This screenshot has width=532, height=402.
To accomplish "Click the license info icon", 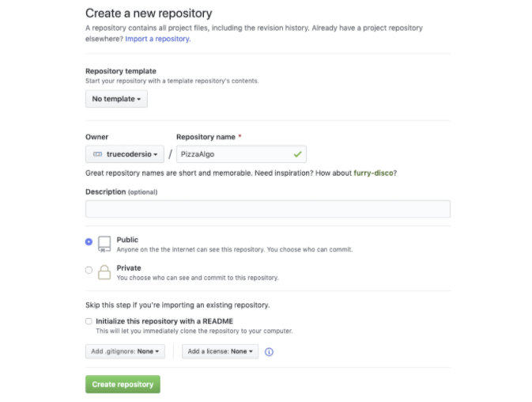I will tap(269, 351).
